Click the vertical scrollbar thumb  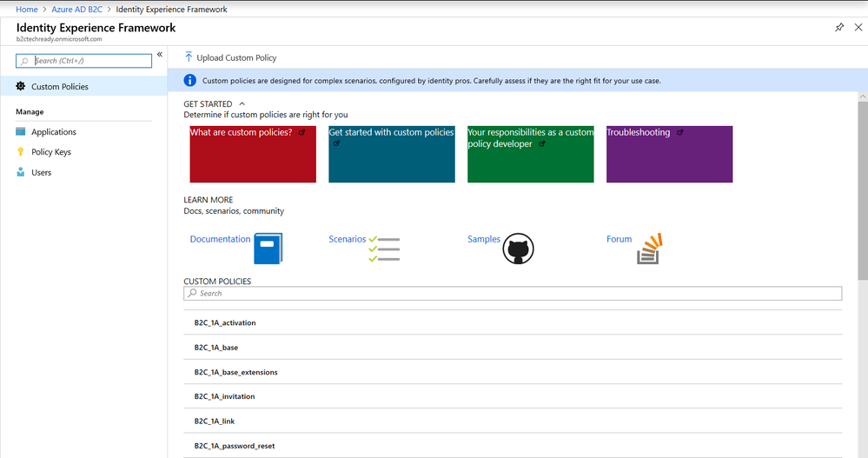point(863,190)
